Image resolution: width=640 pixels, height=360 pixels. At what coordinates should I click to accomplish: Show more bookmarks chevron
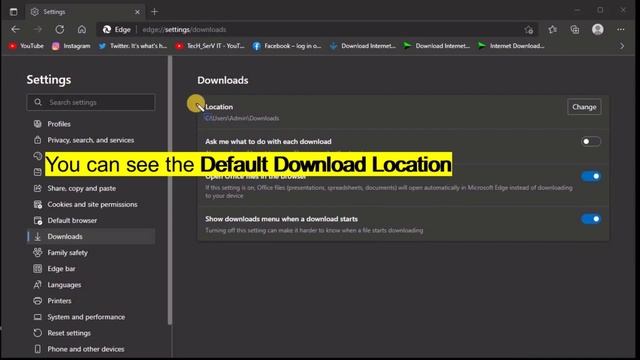[x=622, y=46]
